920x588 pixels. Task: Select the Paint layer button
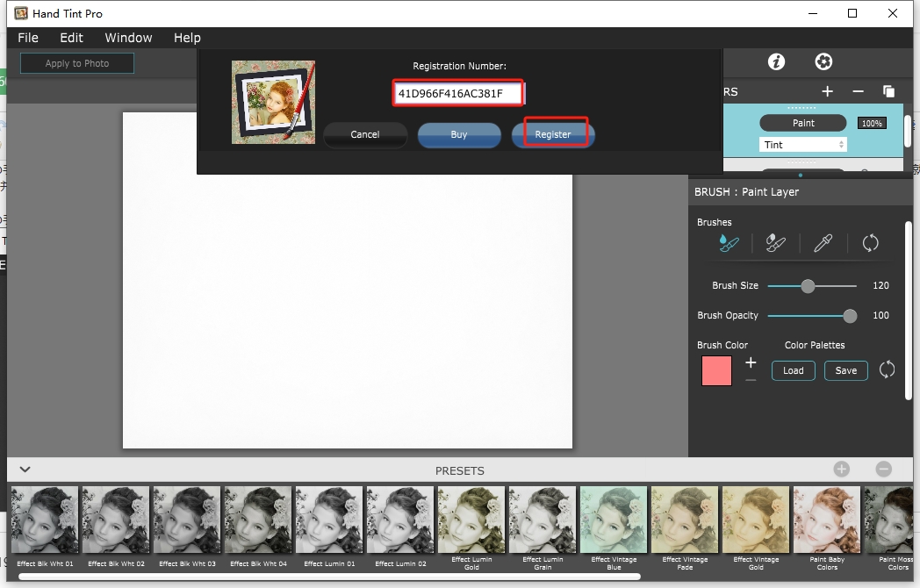(803, 123)
